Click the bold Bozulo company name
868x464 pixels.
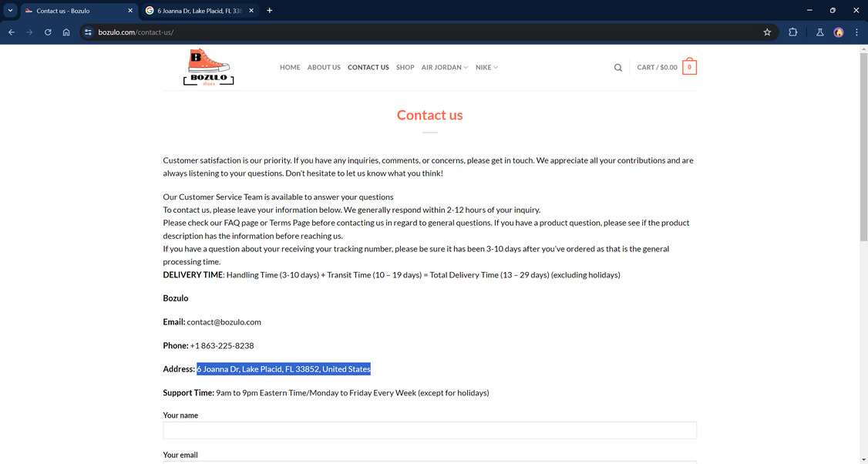tap(176, 298)
